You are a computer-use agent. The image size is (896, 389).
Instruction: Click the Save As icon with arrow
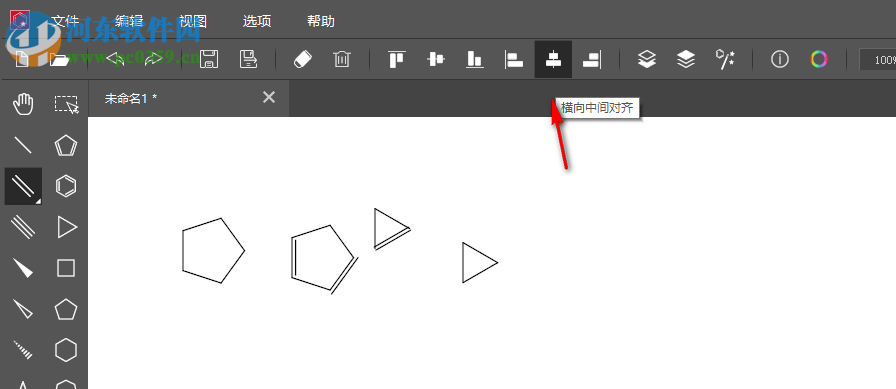coord(248,59)
